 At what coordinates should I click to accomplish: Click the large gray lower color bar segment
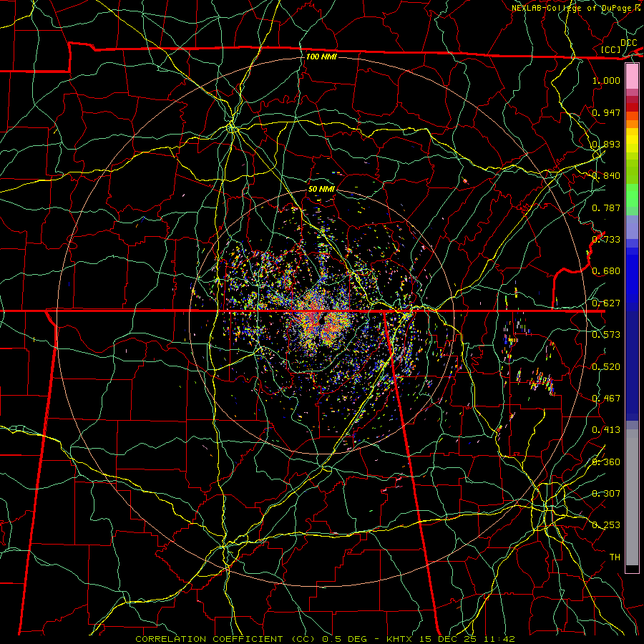pyautogui.click(x=632, y=497)
